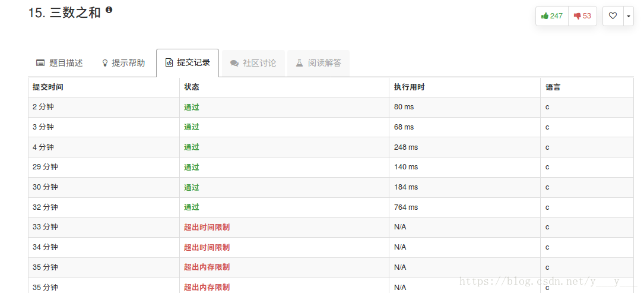Open the 通过 submission from 2 分钟

(x=191, y=107)
